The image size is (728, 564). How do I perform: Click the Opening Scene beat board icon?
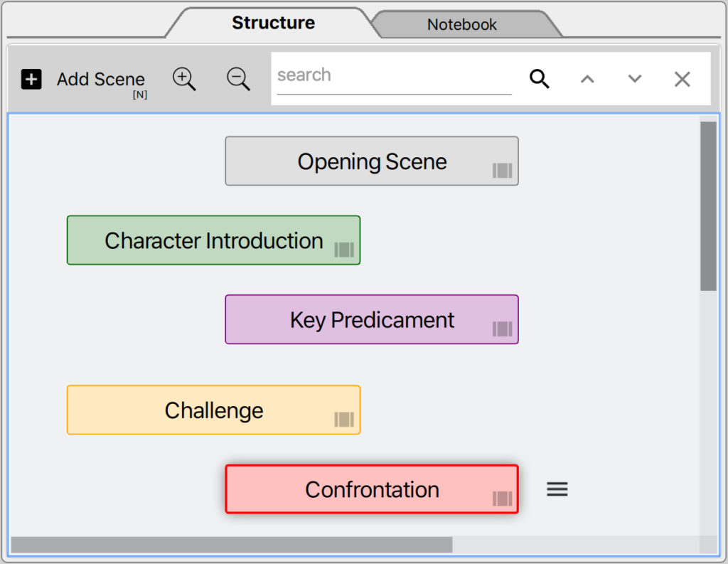point(503,171)
